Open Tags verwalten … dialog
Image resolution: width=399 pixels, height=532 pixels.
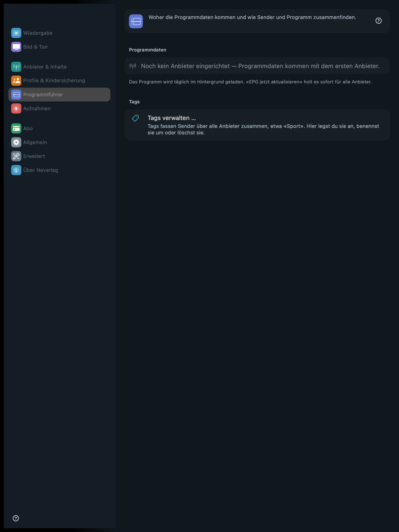[x=257, y=125]
